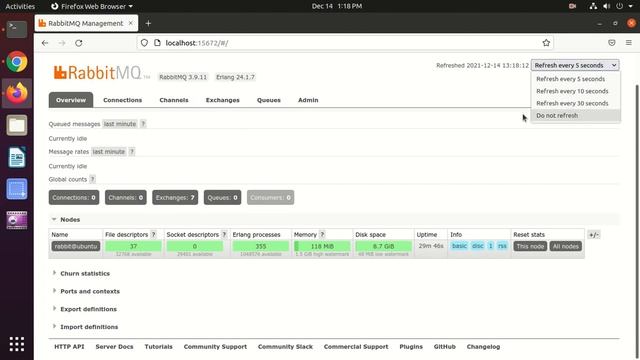Reset stats for All nodes
Viewport: 640px width, 360px height.
[565, 246]
